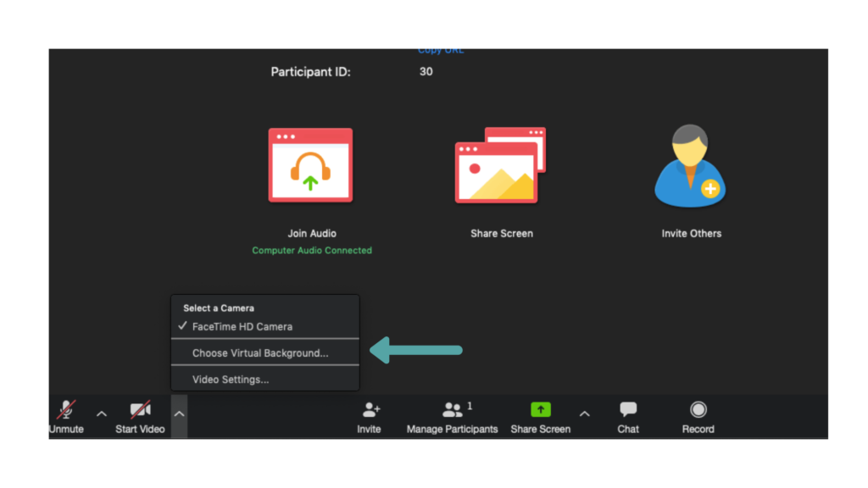Open Invite from the bottom toolbar
The image size is (868, 488).
click(x=370, y=418)
